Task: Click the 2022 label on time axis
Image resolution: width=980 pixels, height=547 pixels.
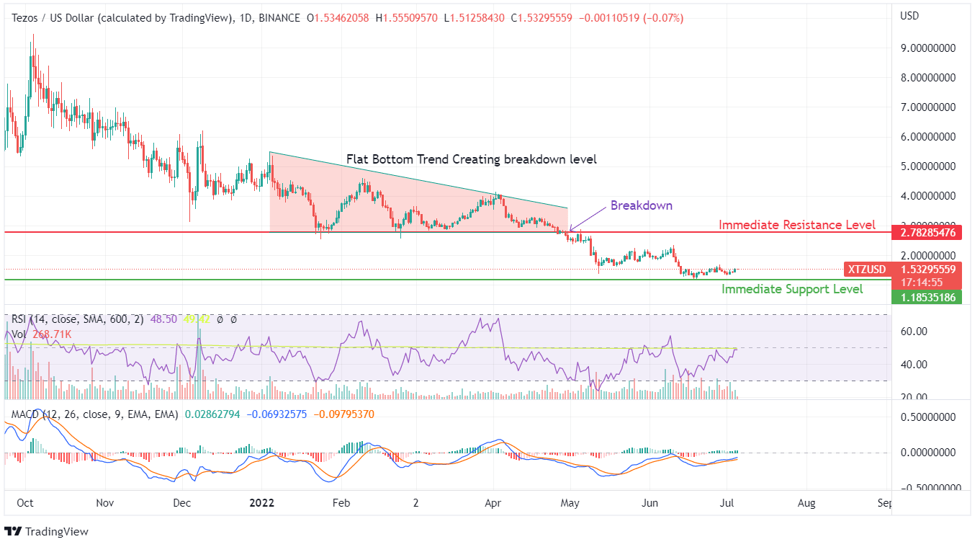Action: click(x=260, y=503)
